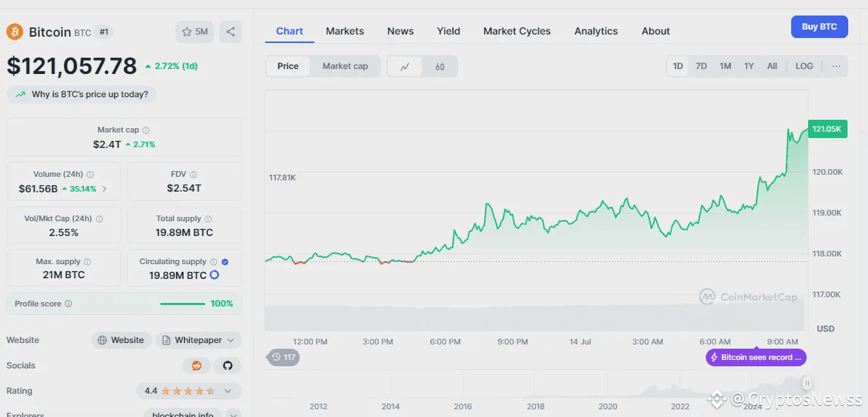Open the Bitcoin sees record news tag

pyautogui.click(x=756, y=357)
